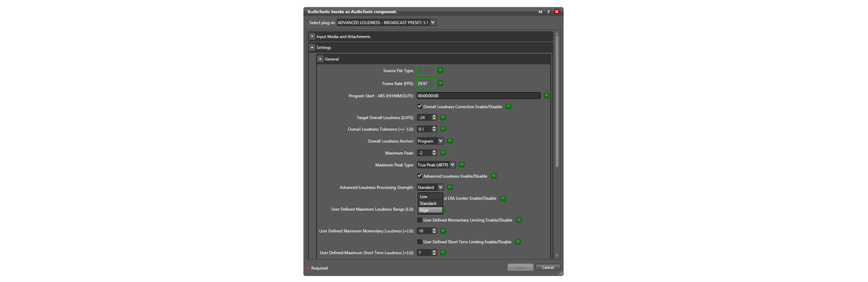Click green button beside Target Overall Loudness
The height and width of the screenshot is (282, 868).
(443, 118)
